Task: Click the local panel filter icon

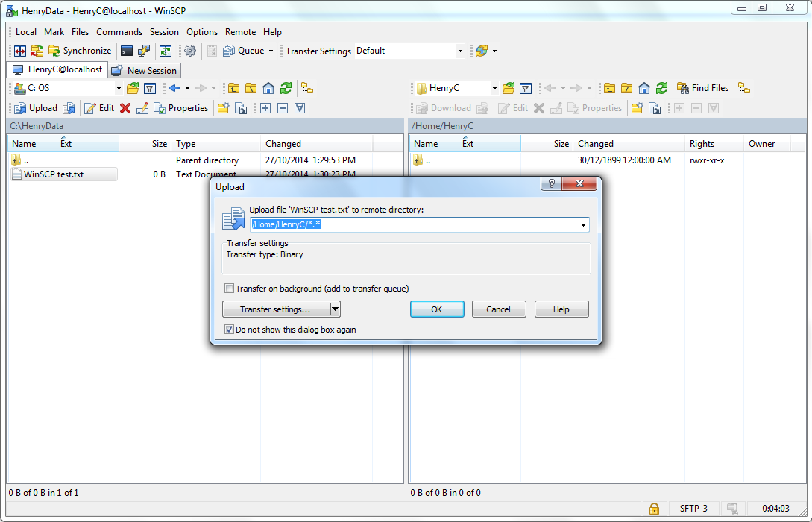Action: point(150,89)
